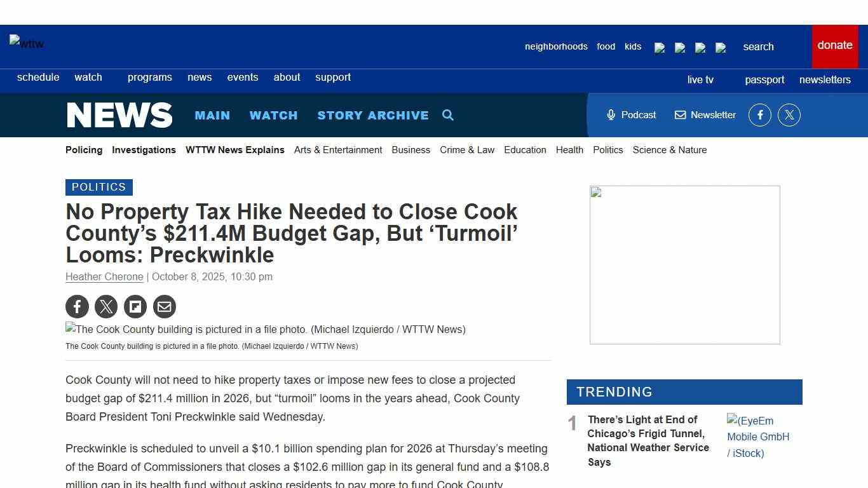
Task: Visit WTTW News Facebook via circle icon
Action: pyautogui.click(x=760, y=115)
